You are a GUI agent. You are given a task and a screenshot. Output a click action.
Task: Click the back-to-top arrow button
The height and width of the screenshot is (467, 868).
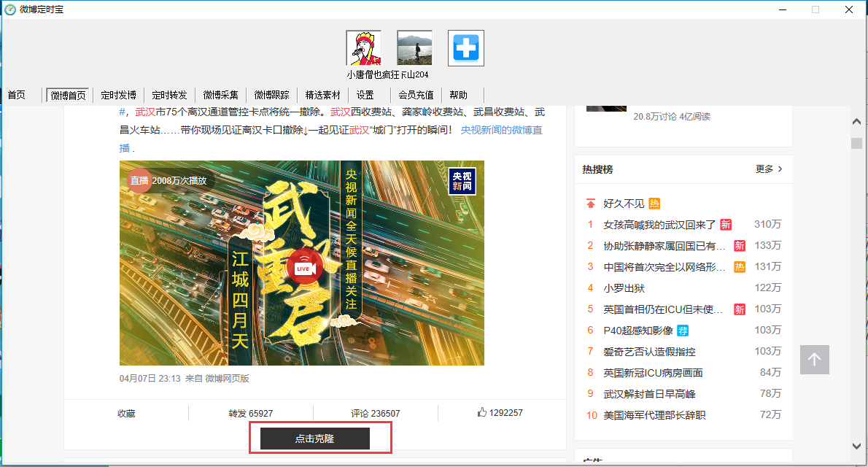[x=814, y=360]
